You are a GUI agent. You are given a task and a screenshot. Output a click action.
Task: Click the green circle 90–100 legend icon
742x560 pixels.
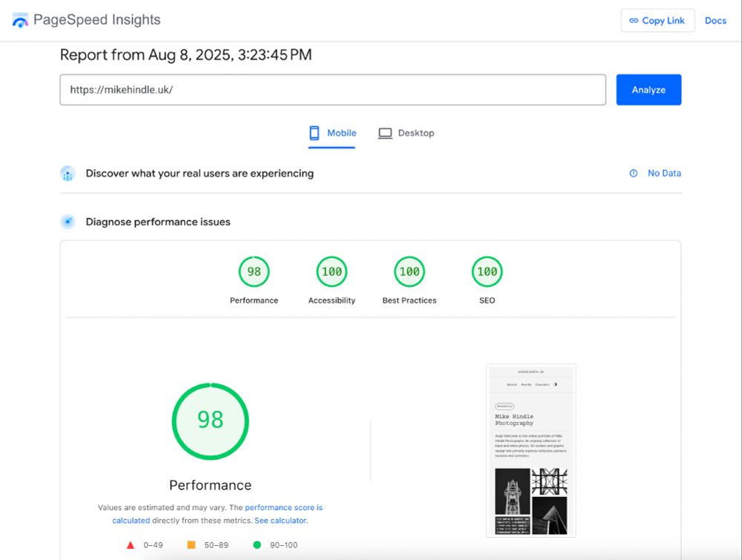[257, 545]
